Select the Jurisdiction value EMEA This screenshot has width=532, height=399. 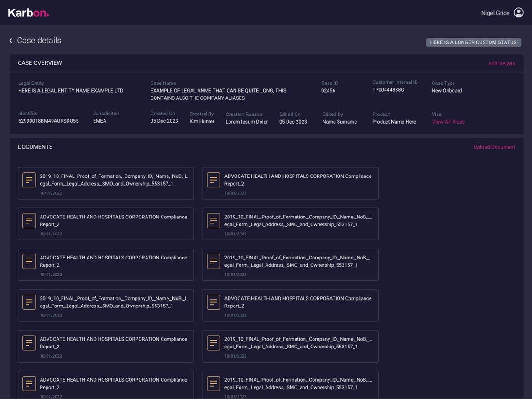click(x=100, y=121)
